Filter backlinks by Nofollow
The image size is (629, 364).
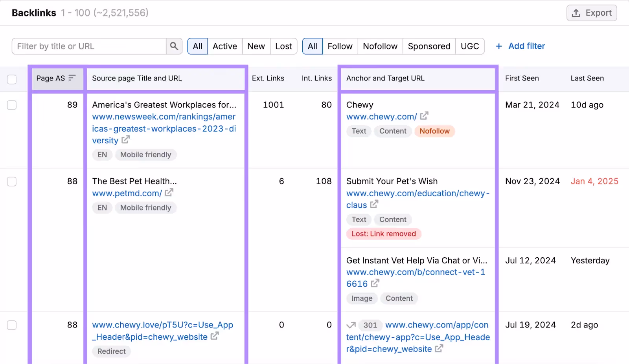tap(380, 46)
